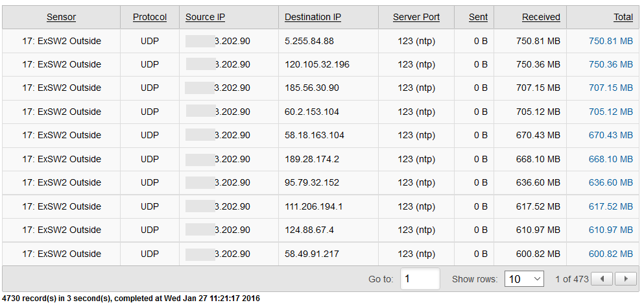The height and width of the screenshot is (305, 644).
Task: Sort by the Total column header
Action: (x=623, y=18)
